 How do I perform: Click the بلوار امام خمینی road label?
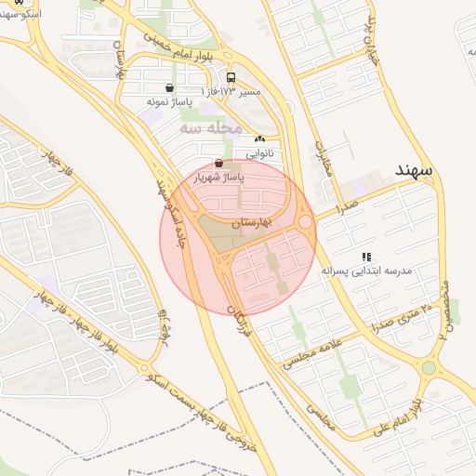pyautogui.click(x=178, y=46)
